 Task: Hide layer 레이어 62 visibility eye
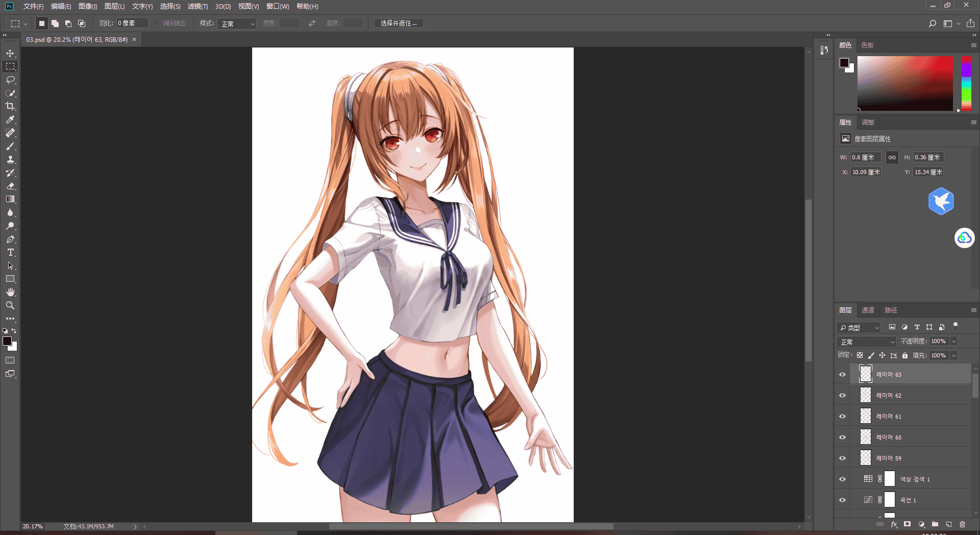point(843,396)
